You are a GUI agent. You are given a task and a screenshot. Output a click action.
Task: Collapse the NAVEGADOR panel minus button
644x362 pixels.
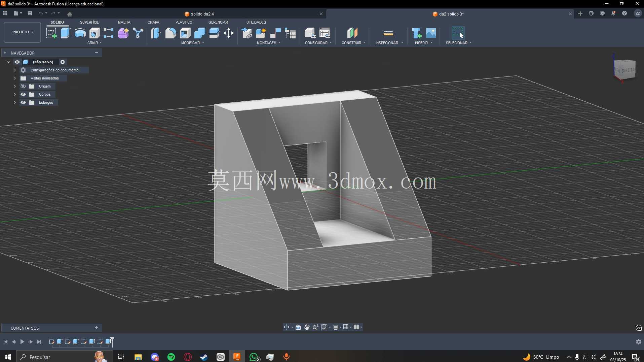pyautogui.click(x=97, y=53)
